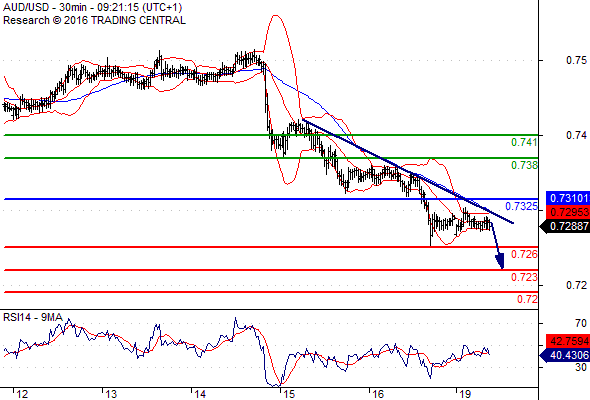Click the 0.75 price axis label
Screen dimensions: 590x400
576,60
